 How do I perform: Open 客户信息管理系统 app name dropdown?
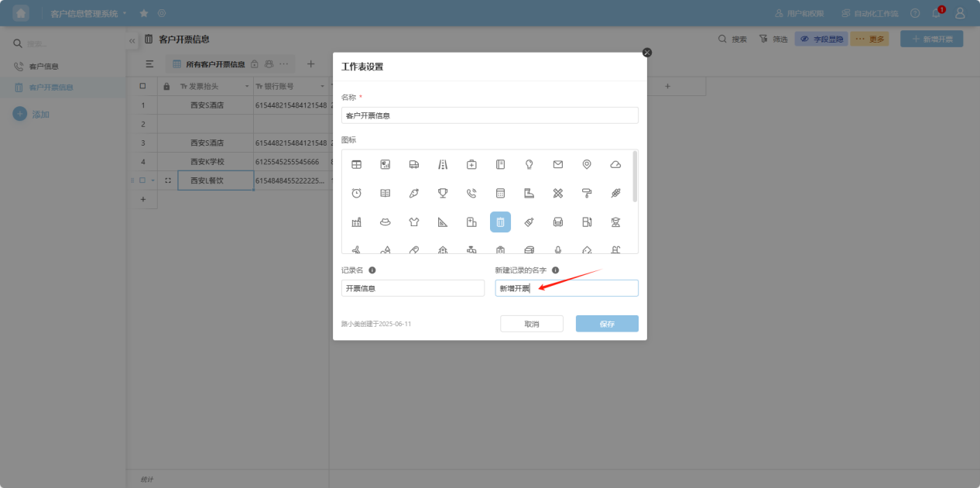[125, 14]
